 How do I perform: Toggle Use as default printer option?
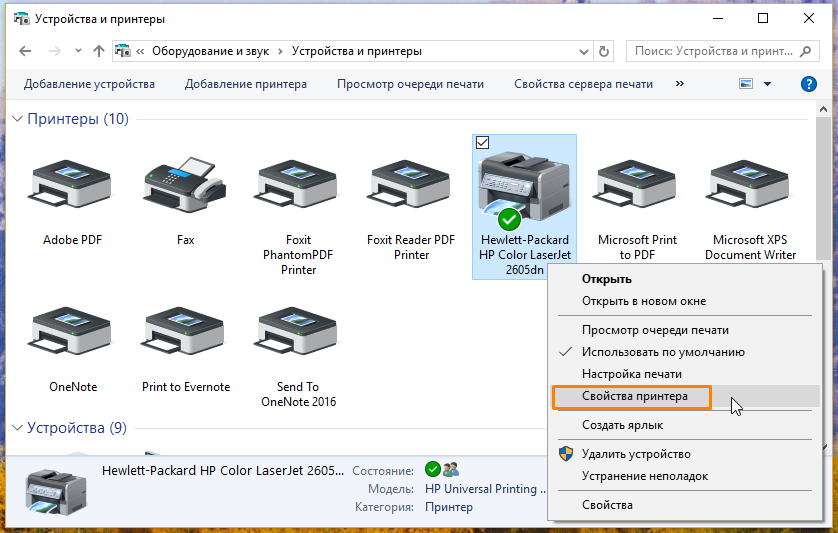pos(662,352)
